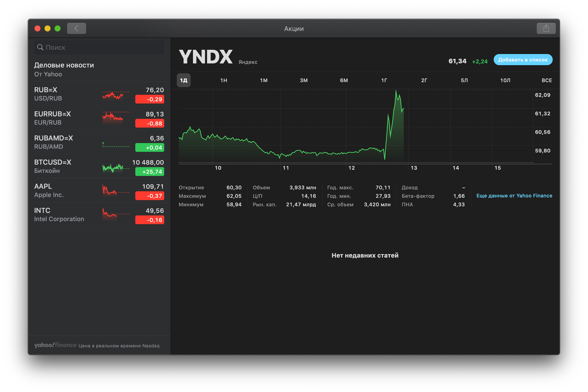Close the window with red button
Screen dimensions: 588x392
(x=38, y=28)
